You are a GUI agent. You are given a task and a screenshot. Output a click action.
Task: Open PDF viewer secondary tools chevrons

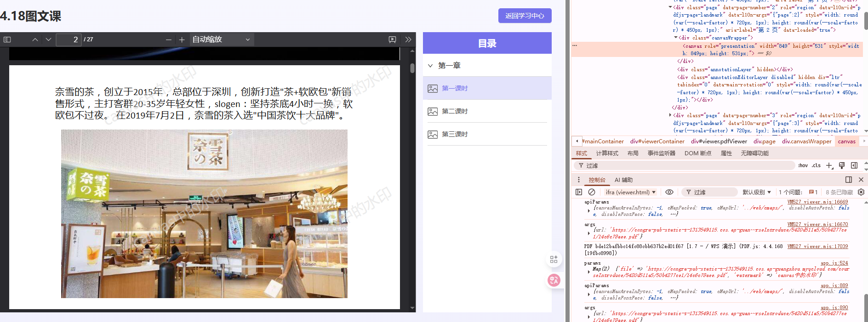pyautogui.click(x=408, y=40)
